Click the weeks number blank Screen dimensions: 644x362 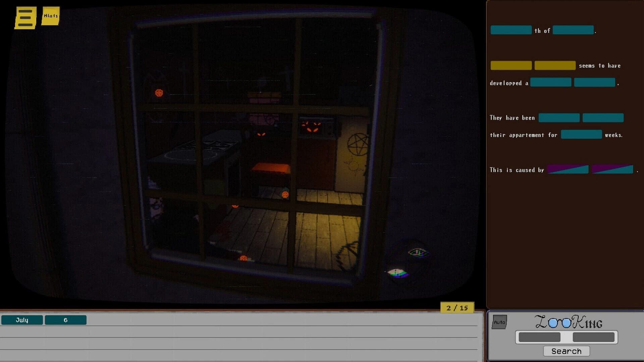coord(581,134)
